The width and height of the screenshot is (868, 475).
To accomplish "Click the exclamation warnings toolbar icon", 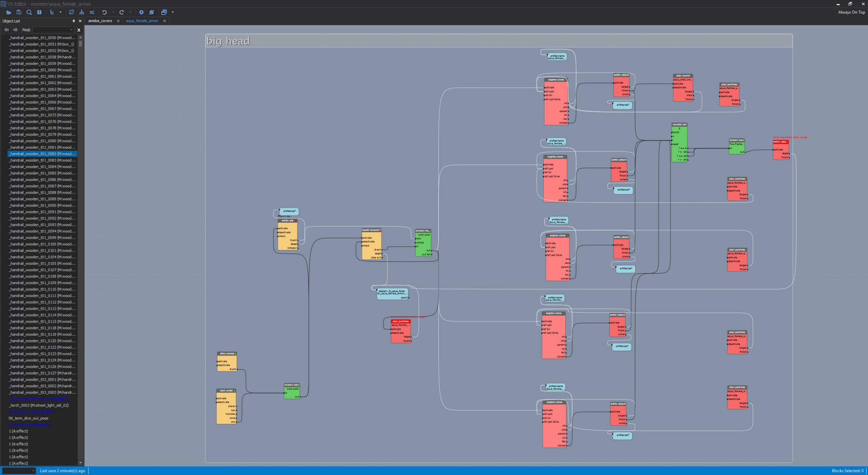I will coord(39,12).
